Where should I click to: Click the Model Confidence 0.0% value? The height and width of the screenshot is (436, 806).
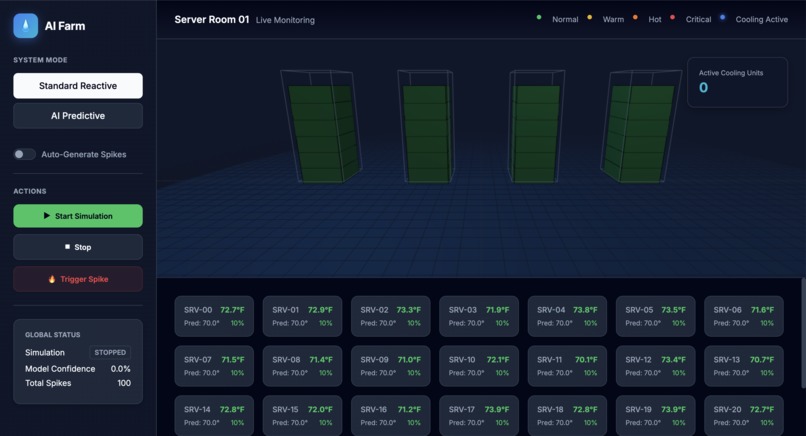coord(120,369)
